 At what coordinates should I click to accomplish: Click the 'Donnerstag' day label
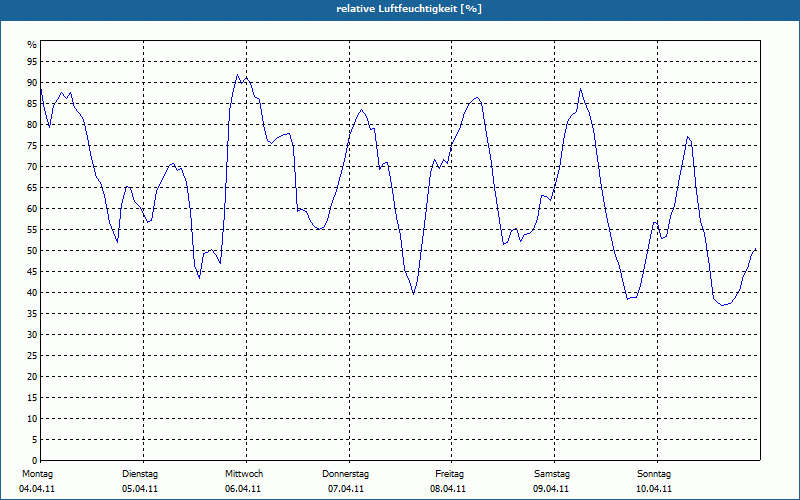345,474
